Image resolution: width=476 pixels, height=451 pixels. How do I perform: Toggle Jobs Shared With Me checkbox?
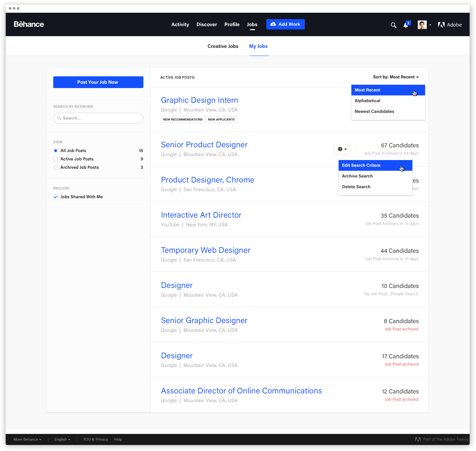pos(56,197)
